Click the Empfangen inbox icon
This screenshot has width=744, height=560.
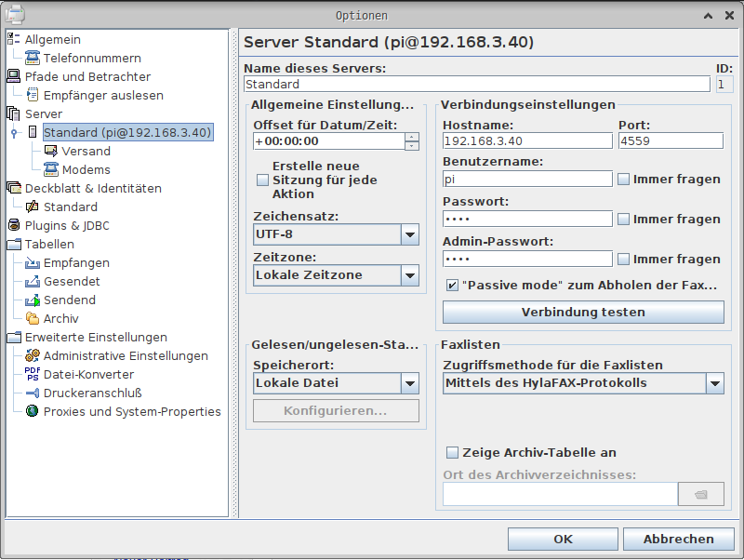pos(33,262)
